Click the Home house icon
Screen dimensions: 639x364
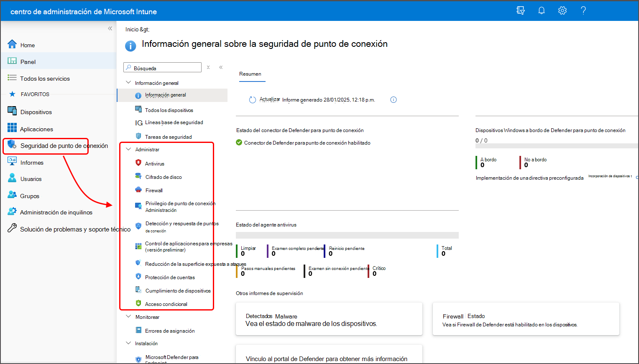tap(12, 44)
